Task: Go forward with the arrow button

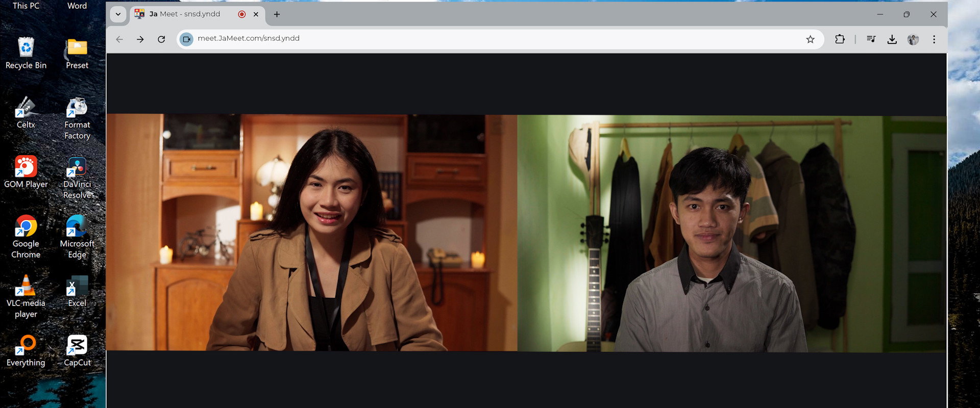Action: [140, 39]
